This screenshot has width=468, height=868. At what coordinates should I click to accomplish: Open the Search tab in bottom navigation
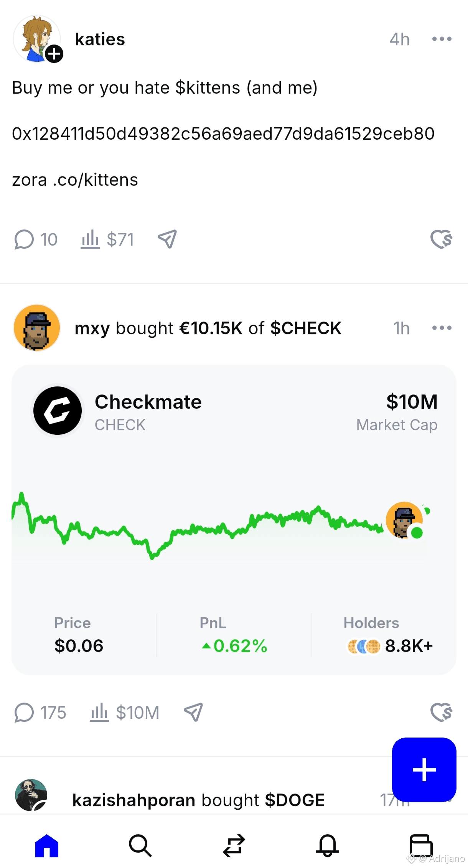coord(140,845)
